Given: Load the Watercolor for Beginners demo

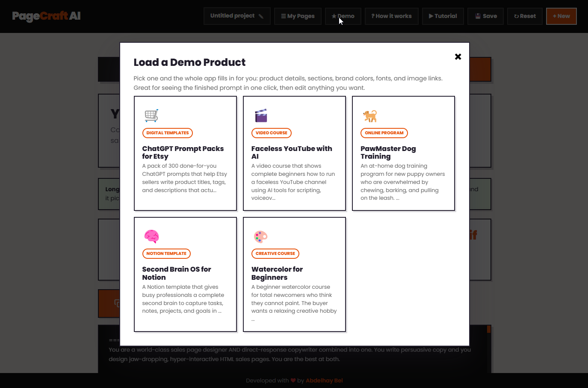Looking at the screenshot, I should (x=294, y=274).
